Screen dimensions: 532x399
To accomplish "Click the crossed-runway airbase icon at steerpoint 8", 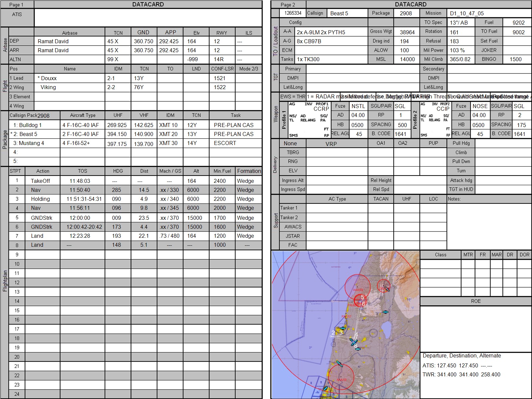I will [354, 342].
